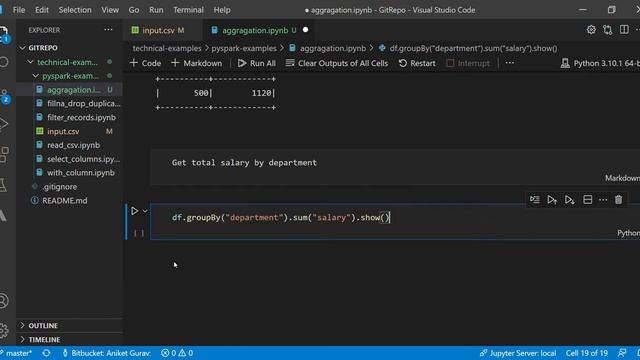Restart the kernel button
Screen dimensions: 640x360
pyautogui.click(x=417, y=63)
